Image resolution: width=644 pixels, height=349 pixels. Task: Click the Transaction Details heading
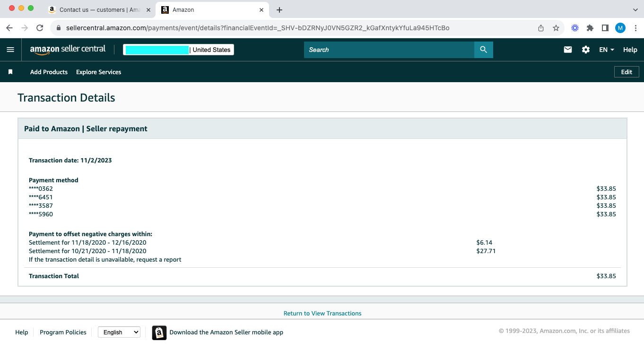pyautogui.click(x=66, y=98)
